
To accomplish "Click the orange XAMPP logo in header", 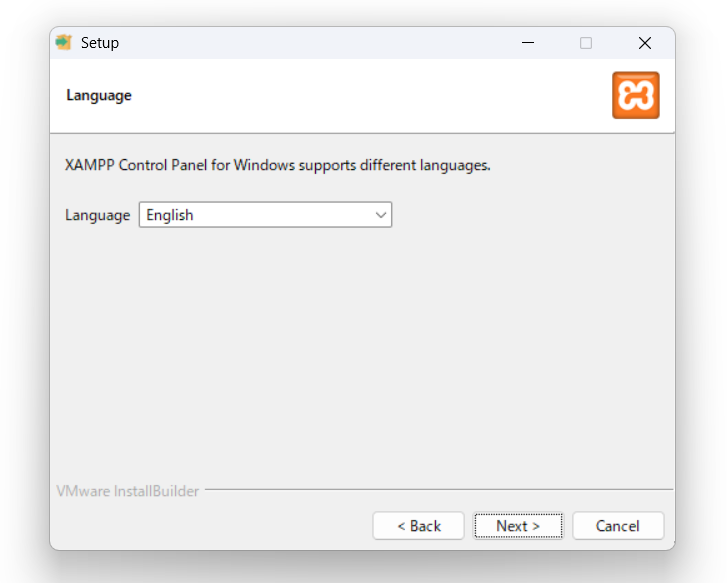I will click(635, 95).
